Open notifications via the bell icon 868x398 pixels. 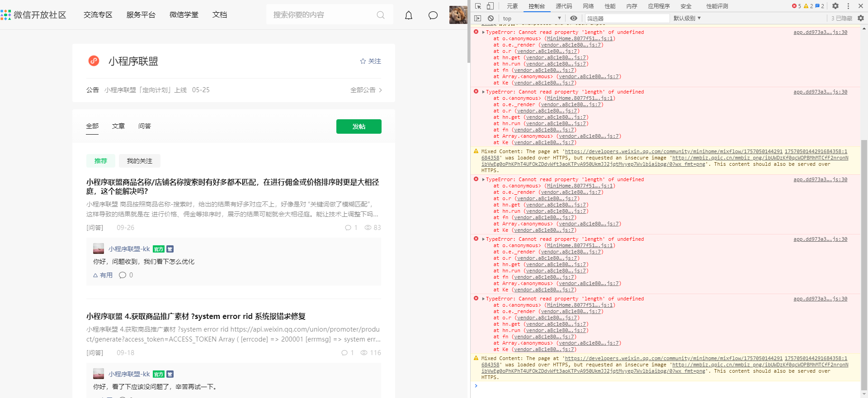409,15
